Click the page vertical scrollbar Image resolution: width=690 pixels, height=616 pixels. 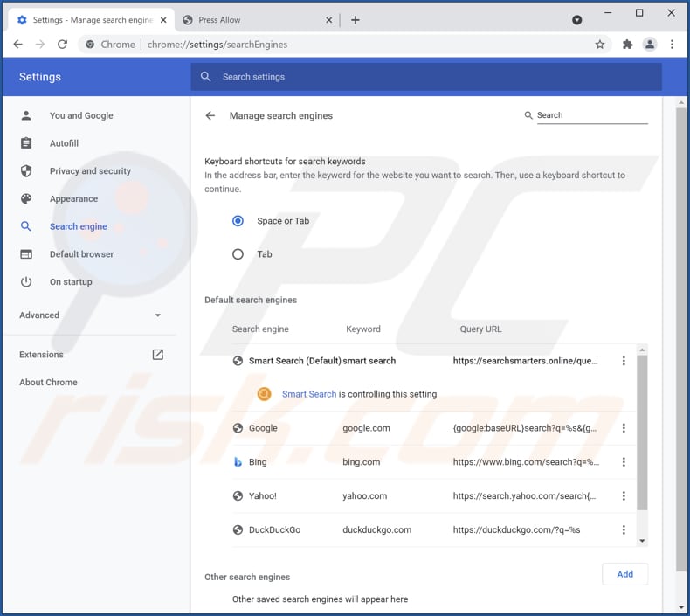pyautogui.click(x=680, y=340)
